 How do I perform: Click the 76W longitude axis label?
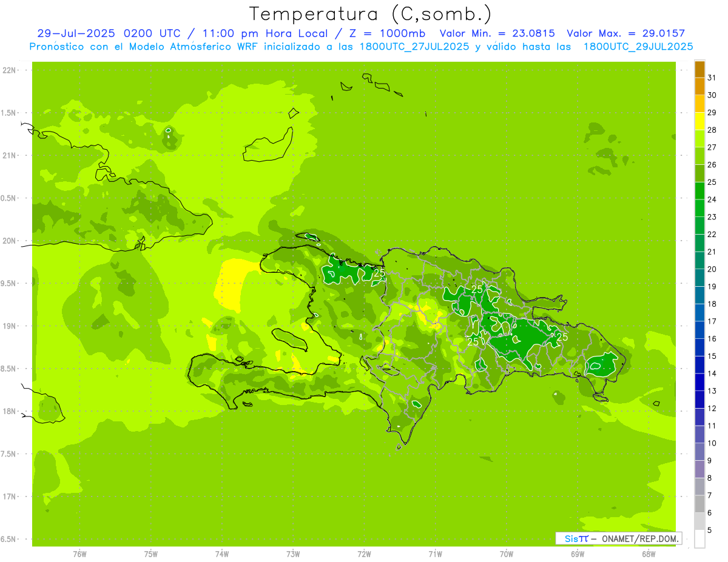79,554
